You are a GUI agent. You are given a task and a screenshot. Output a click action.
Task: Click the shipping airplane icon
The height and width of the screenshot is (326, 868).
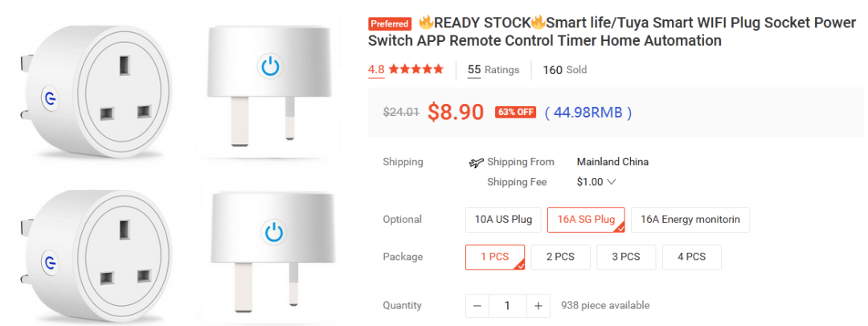coord(476,163)
